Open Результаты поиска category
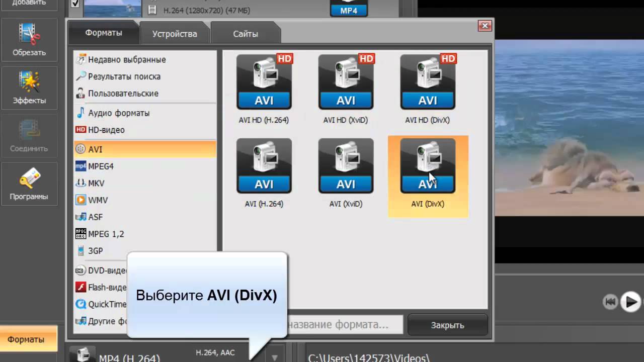 pyautogui.click(x=145, y=76)
